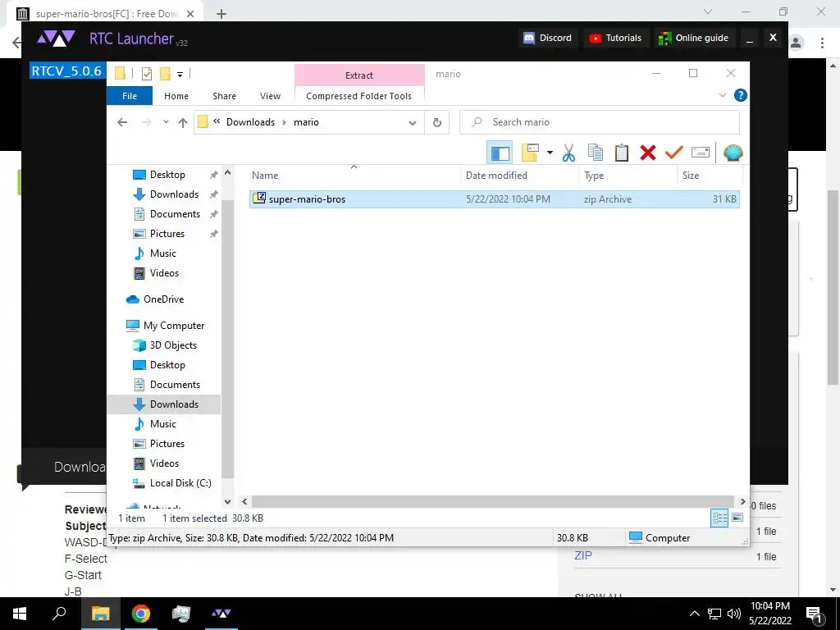The image size is (840, 630).
Task: Open the File ribbon tab
Action: click(x=130, y=96)
